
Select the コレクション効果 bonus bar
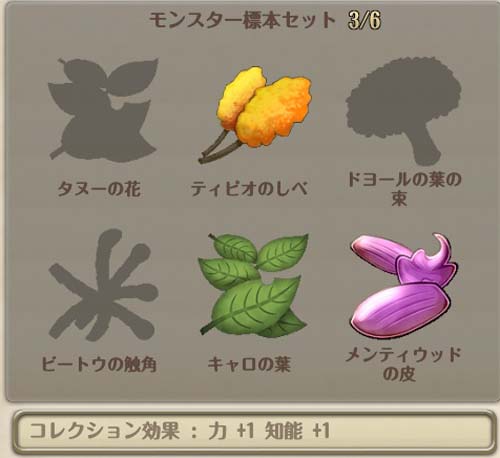pyautogui.click(x=254, y=432)
